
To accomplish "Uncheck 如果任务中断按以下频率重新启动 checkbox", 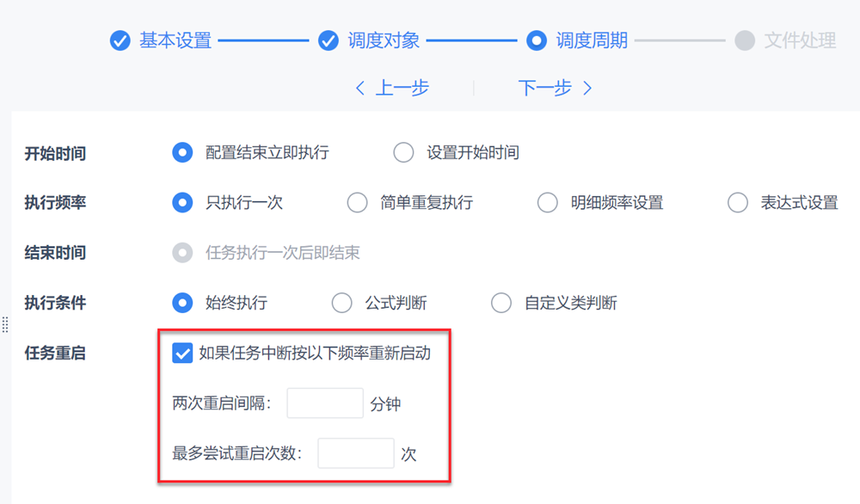I will point(182,353).
